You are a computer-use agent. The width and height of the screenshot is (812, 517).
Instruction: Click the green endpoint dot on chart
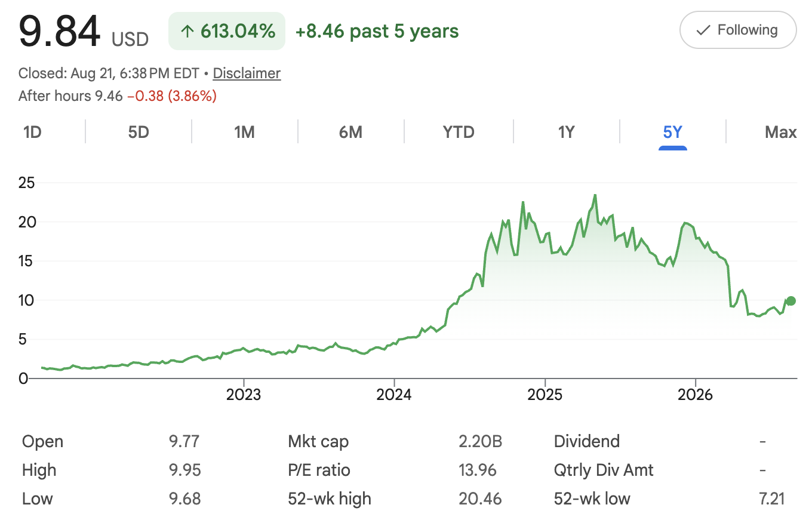tap(791, 301)
